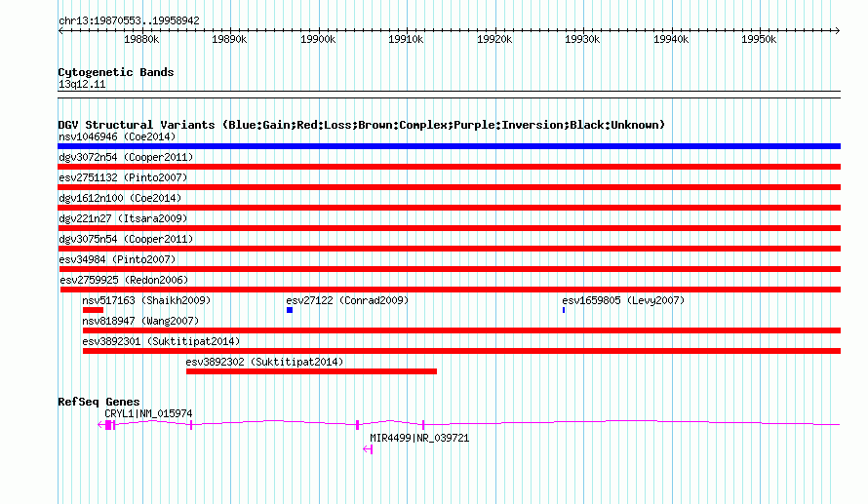Click the red esv3892302 loss bar
Viewport: 868px width, 504px height.
pyautogui.click(x=311, y=371)
